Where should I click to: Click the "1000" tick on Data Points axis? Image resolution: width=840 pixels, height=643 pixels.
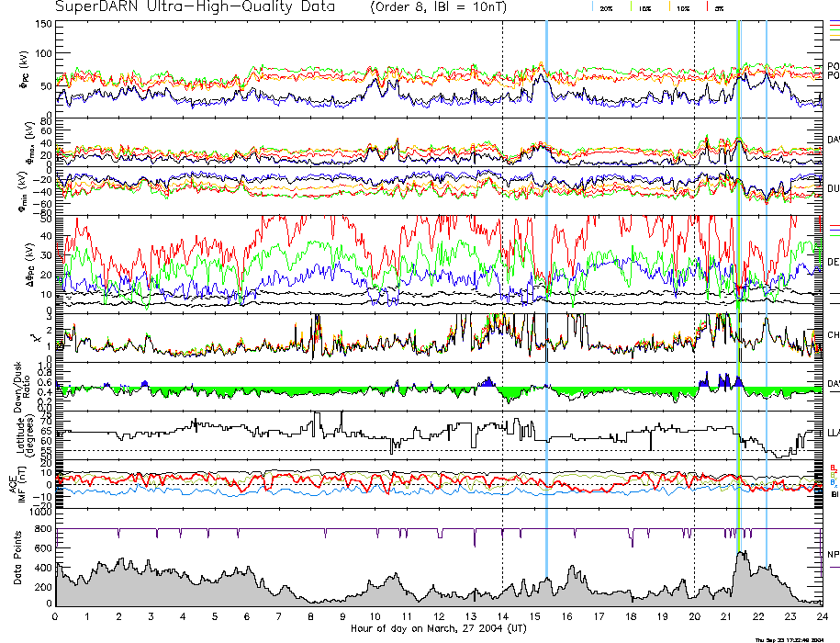tap(41, 513)
